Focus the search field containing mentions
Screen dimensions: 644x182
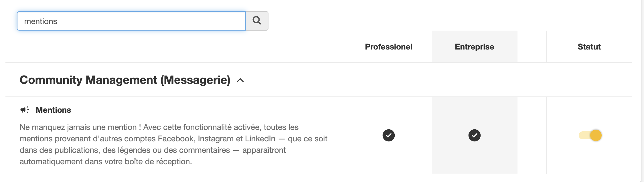[131, 21]
